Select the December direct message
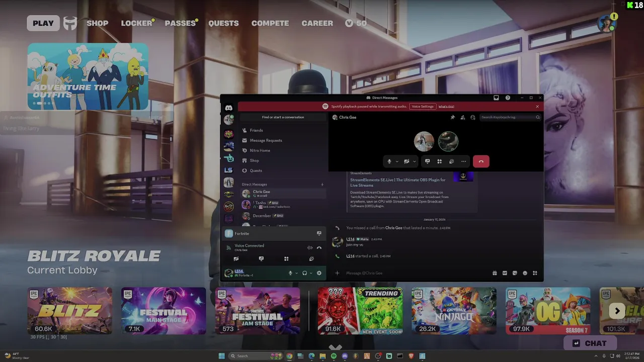The image size is (644, 362). [283, 216]
